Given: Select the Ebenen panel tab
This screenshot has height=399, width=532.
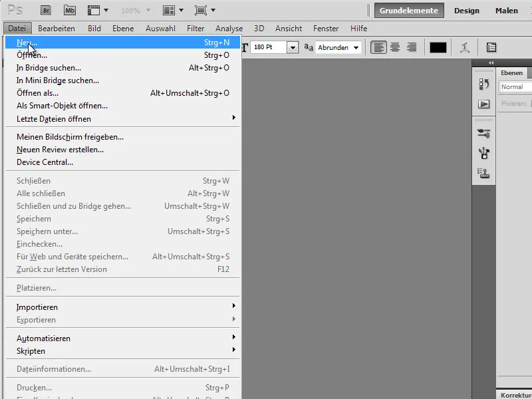Looking at the screenshot, I should [x=511, y=73].
